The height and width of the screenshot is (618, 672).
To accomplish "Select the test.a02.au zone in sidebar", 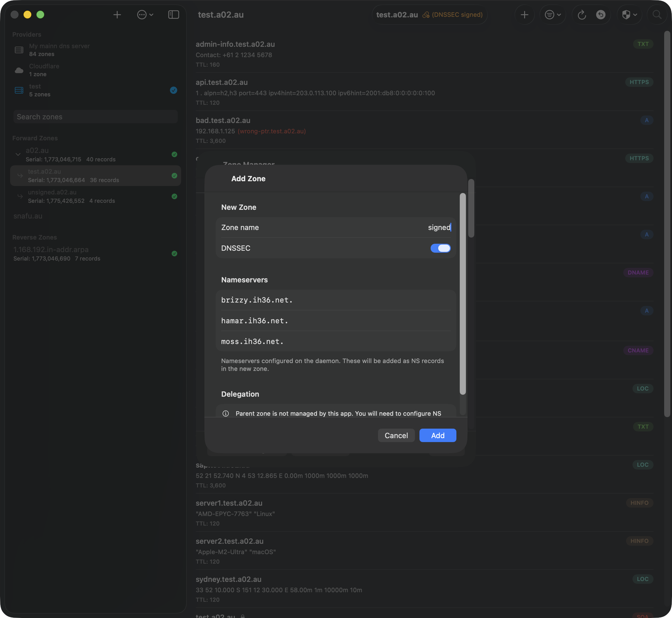I will click(x=95, y=176).
